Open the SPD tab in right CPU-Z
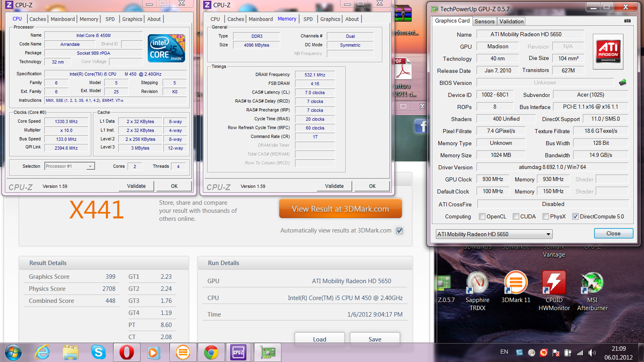Image resolution: width=644 pixels, height=362 pixels. pos(308,19)
